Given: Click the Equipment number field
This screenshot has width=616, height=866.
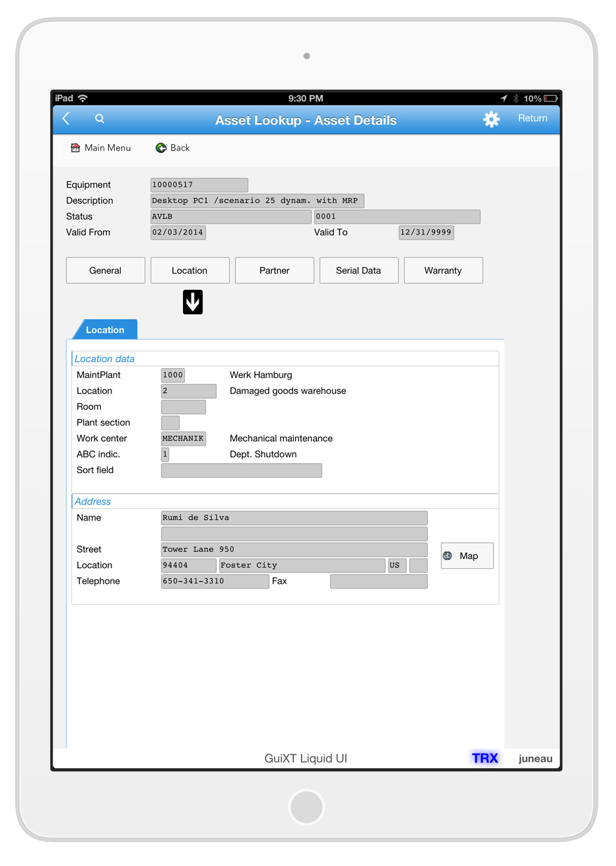Looking at the screenshot, I should (x=199, y=185).
